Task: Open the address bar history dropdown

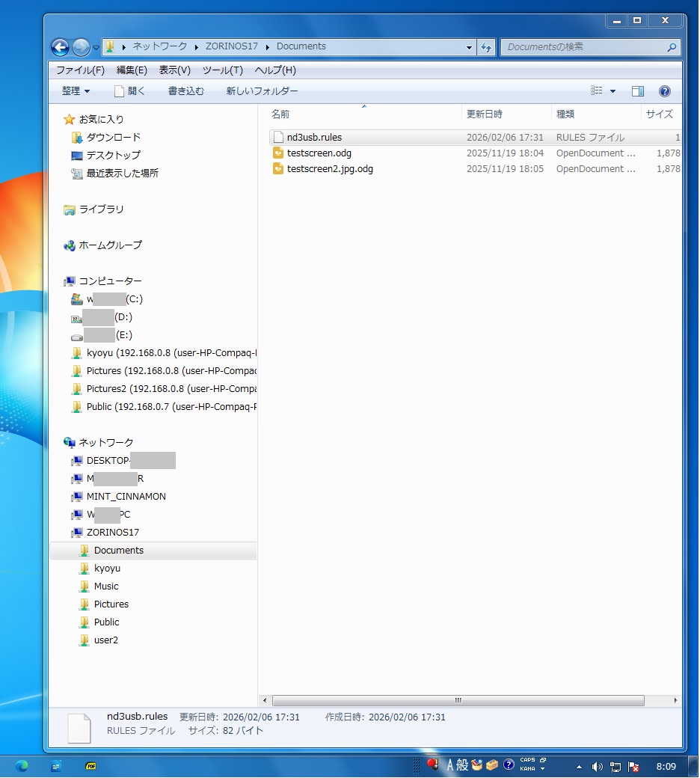Action: pos(470,47)
